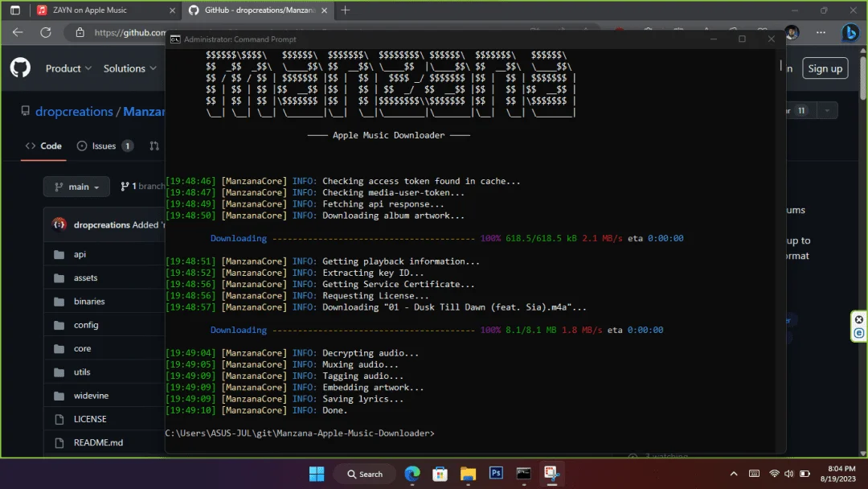Open the Issues repository tab

(104, 146)
